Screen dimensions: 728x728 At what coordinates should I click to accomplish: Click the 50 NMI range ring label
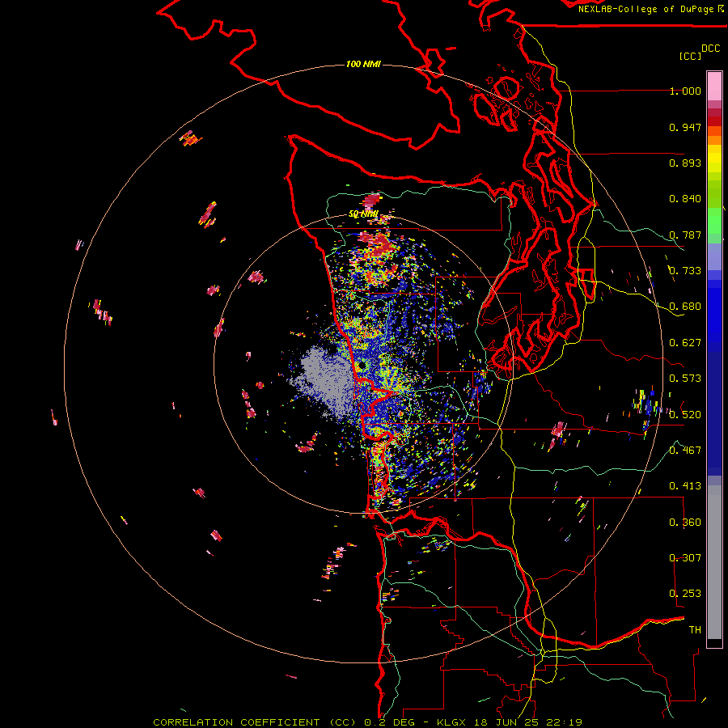click(x=363, y=214)
